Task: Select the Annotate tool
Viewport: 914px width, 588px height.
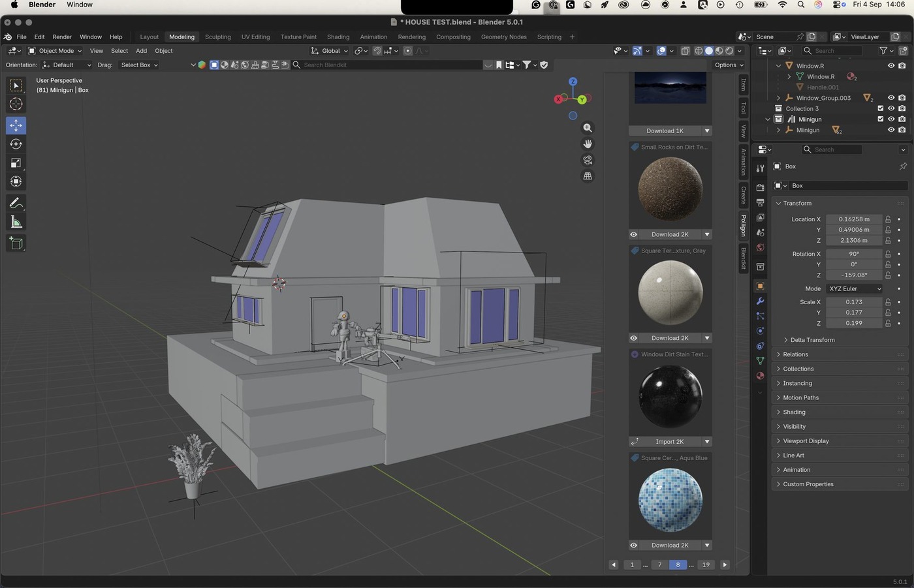Action: [16, 204]
